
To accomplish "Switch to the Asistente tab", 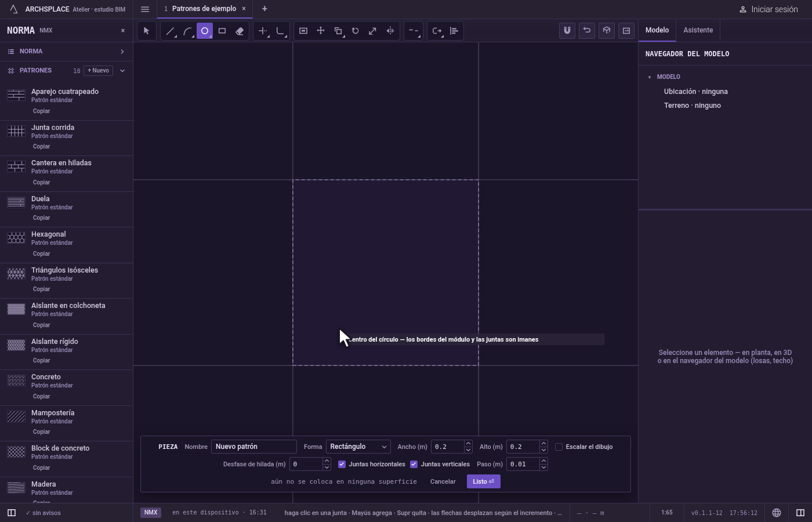I will 698,30.
